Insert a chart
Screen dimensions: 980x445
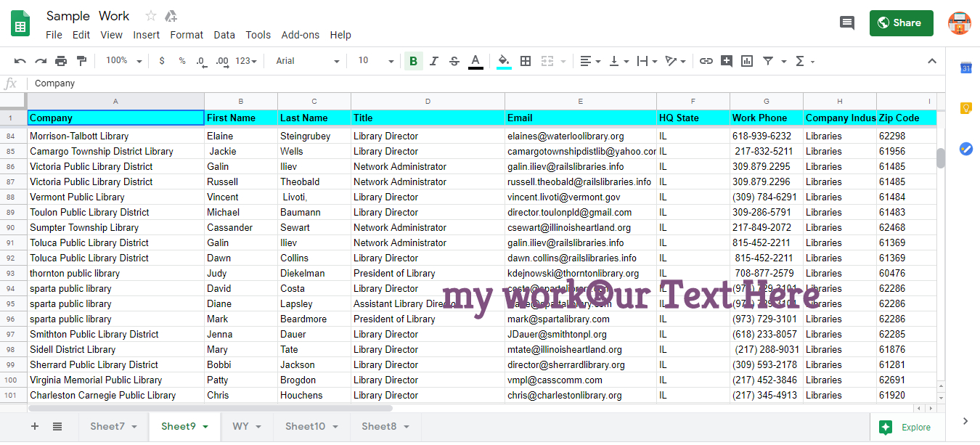pyautogui.click(x=746, y=61)
